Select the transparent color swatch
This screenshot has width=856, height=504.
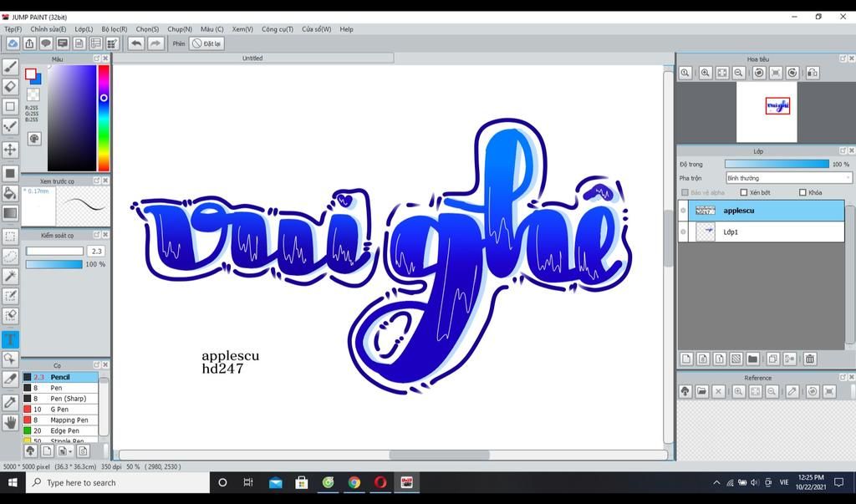pos(33,94)
